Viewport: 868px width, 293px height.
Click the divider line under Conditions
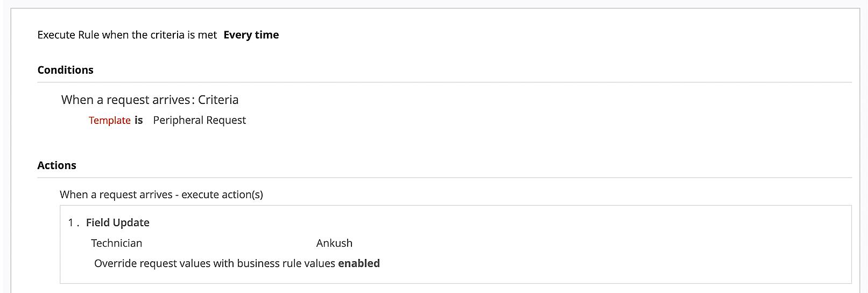(444, 82)
